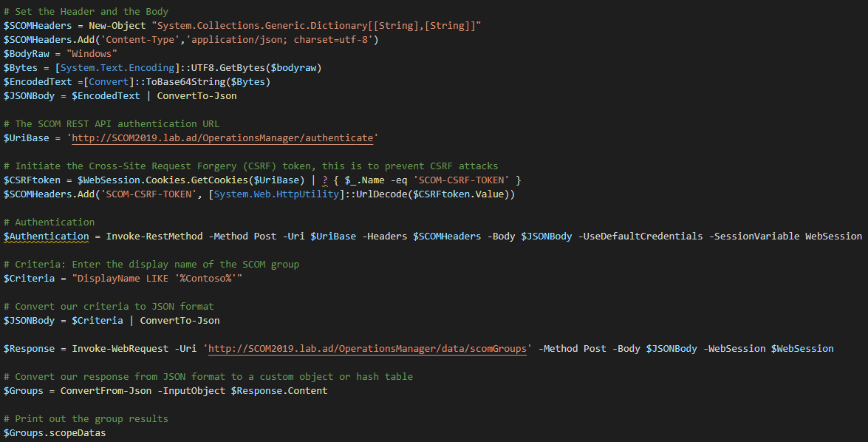Click the $CSRFtoken variable declaration
Image resolution: width=868 pixels, height=442 pixels.
coord(32,180)
